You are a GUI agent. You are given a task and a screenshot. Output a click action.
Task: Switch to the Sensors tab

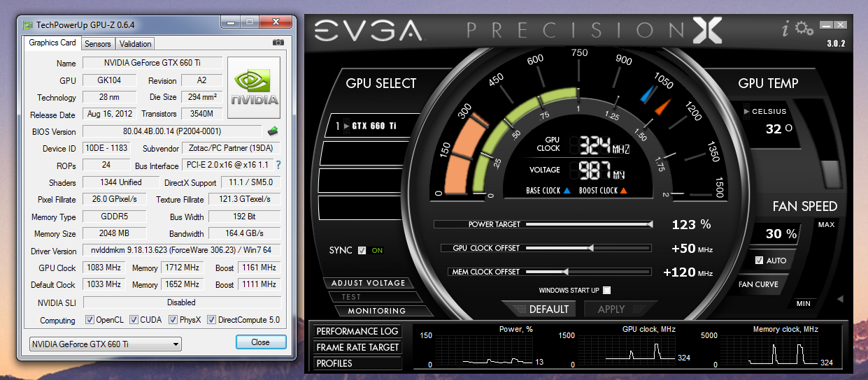[98, 43]
